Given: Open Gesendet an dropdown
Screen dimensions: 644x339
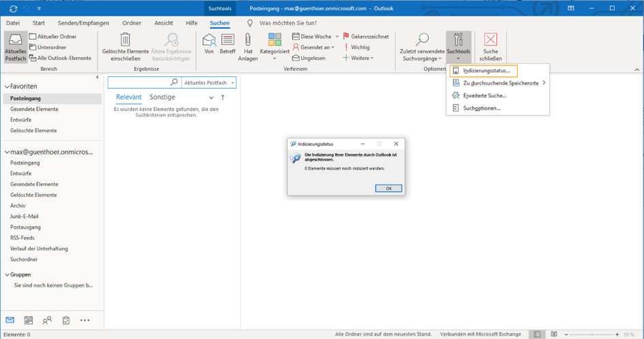Looking at the screenshot, I should click(x=313, y=47).
